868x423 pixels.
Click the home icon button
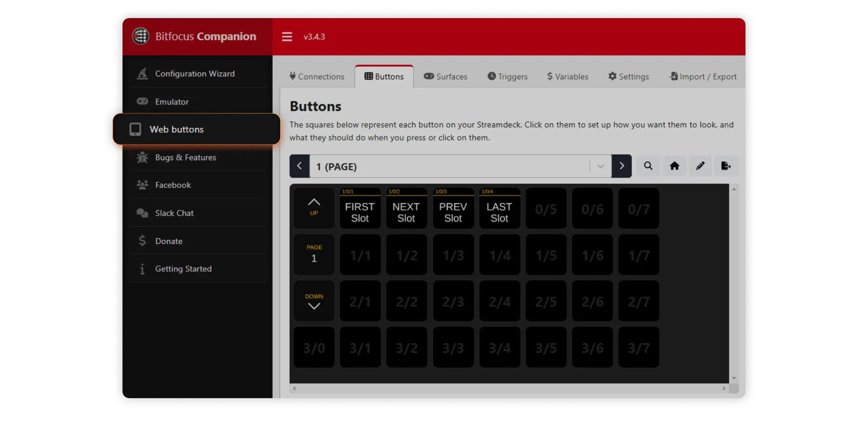675,166
